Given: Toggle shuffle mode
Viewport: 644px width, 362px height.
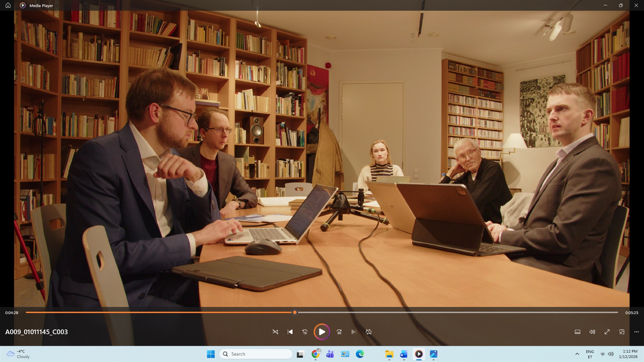Looking at the screenshot, I should tap(275, 332).
